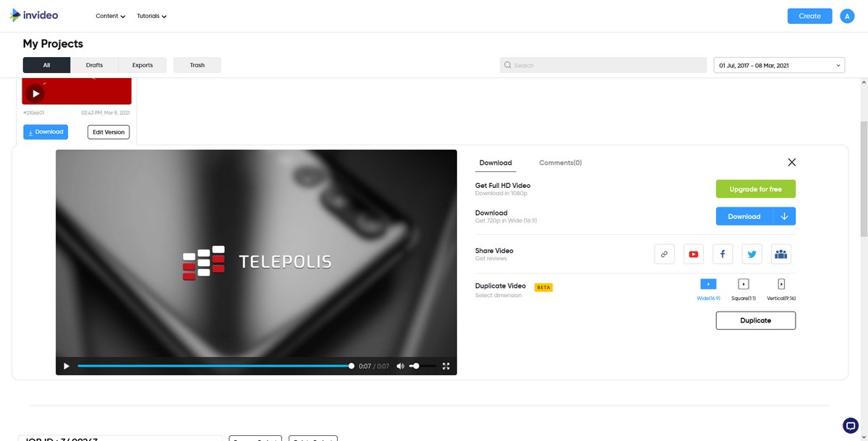Share video with team group icon
The image size is (868, 441).
(x=781, y=254)
